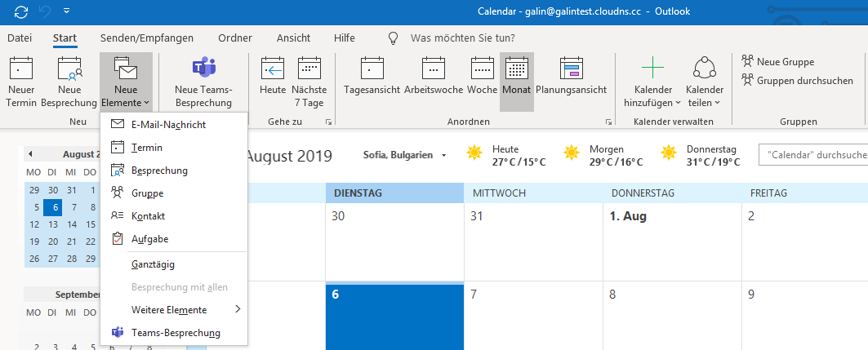Click Donnerstag weather forecast
Viewport: 868px width, 350px height.
[x=701, y=155]
